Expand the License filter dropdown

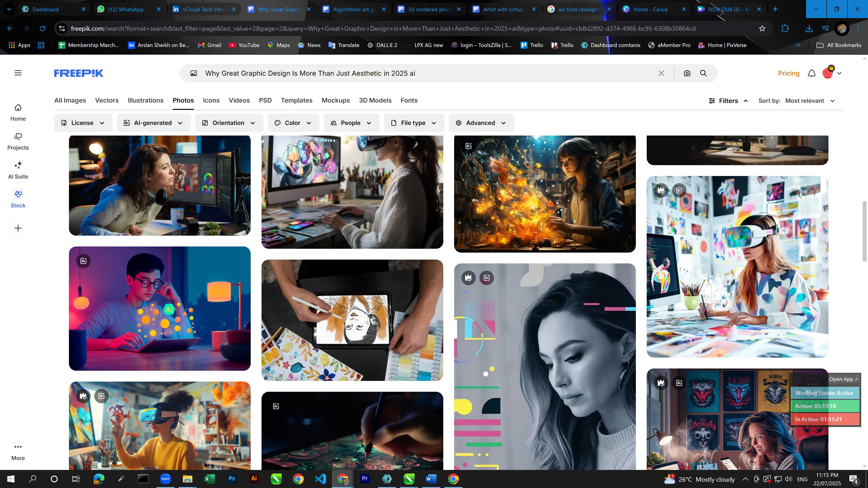tap(83, 123)
